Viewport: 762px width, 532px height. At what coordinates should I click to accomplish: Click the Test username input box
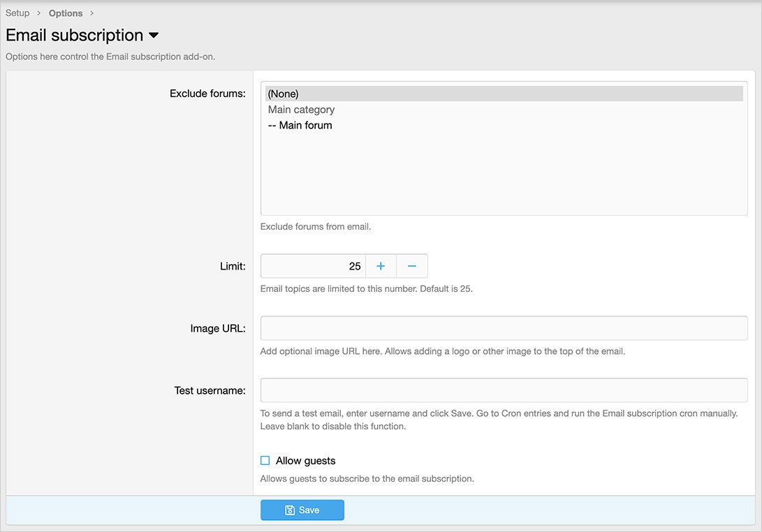[504, 390]
